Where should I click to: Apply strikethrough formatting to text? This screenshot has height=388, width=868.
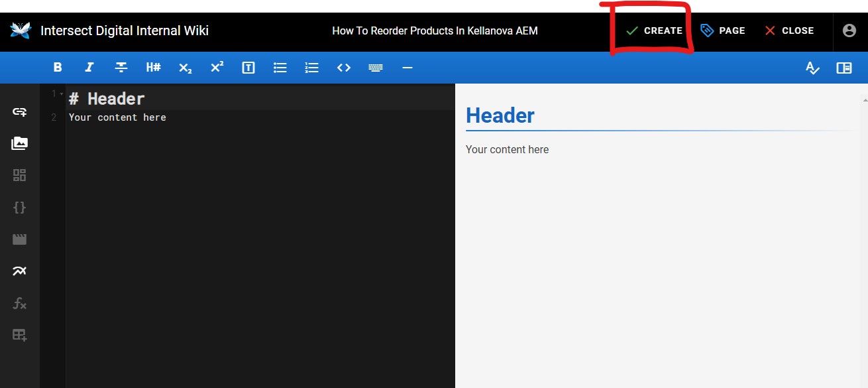pyautogui.click(x=121, y=68)
